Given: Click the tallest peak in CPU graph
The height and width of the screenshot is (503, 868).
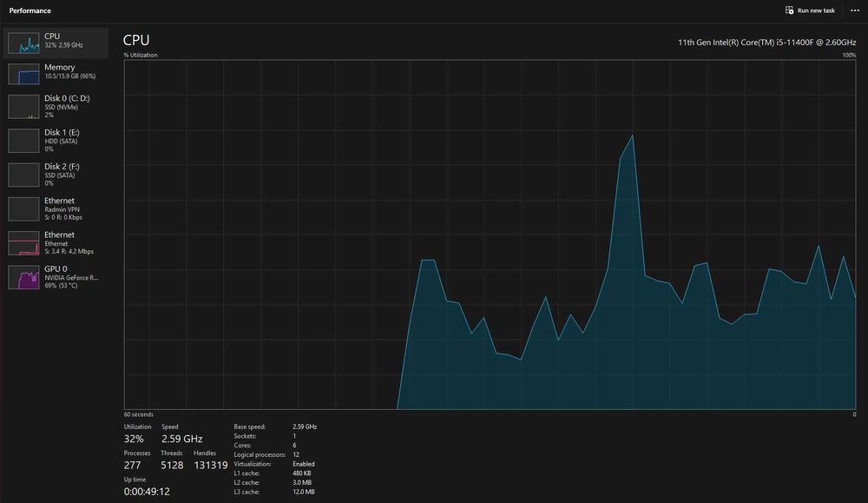Looking at the screenshot, I should (x=632, y=136).
